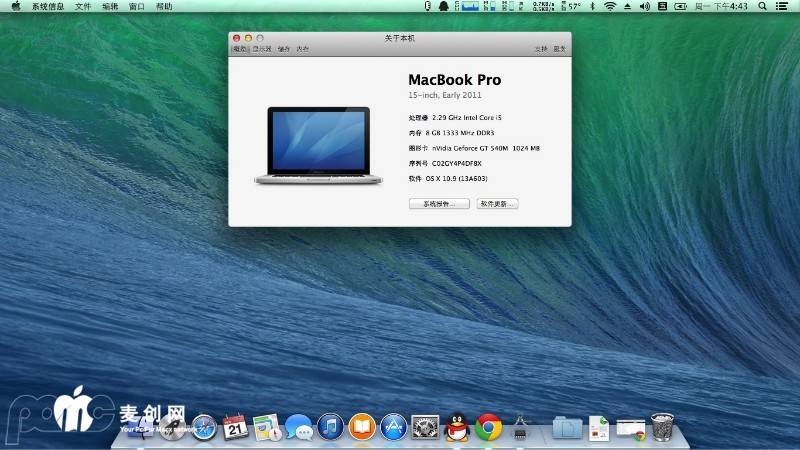
Task: Click the 软件更新… button
Action: [x=497, y=203]
